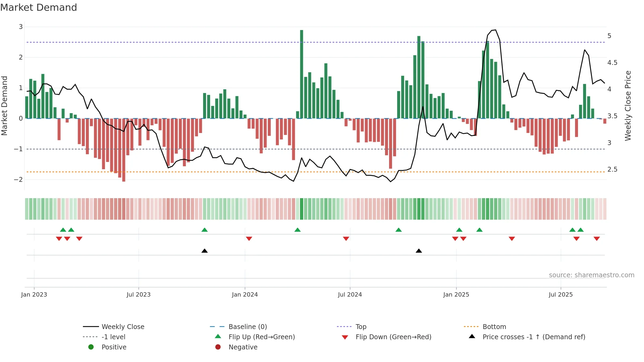The image size is (644, 362).
Task: Click the green flip-up marker near April 2024
Action: [x=298, y=230]
